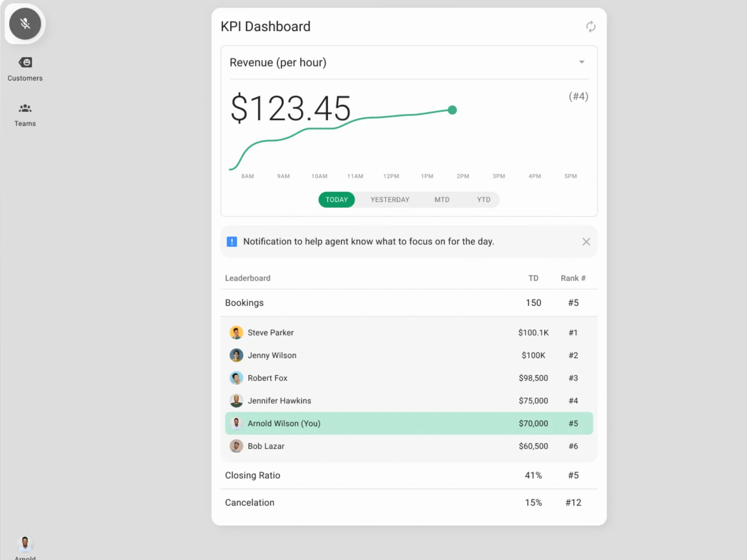This screenshot has height=560, width=747.
Task: Expand the Cancelation row
Action: 409,503
